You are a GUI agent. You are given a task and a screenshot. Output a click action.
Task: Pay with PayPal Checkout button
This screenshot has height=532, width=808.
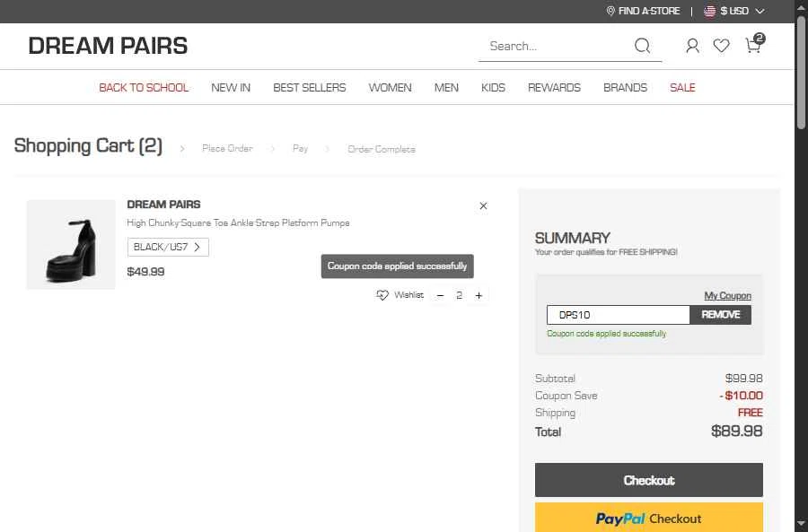pyautogui.click(x=649, y=518)
